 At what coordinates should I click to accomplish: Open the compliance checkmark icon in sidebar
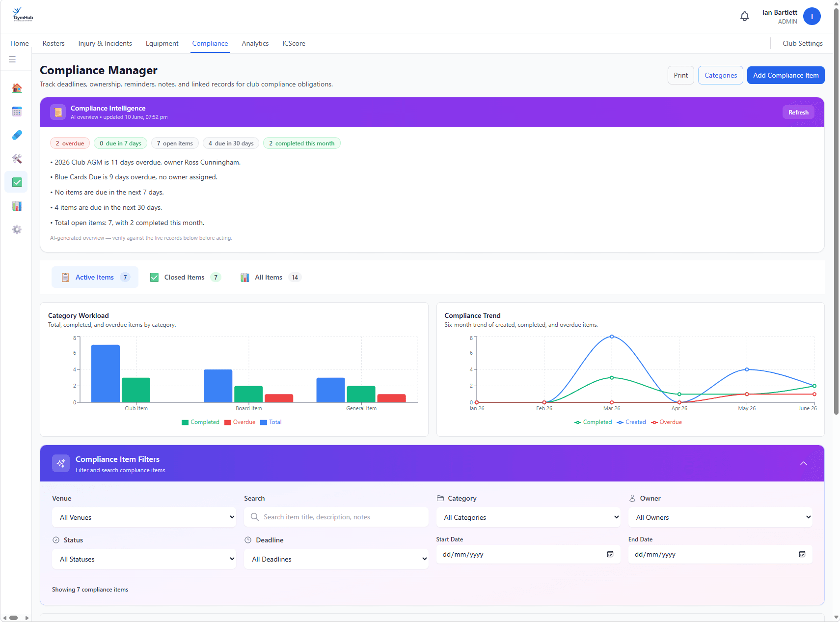(x=17, y=182)
